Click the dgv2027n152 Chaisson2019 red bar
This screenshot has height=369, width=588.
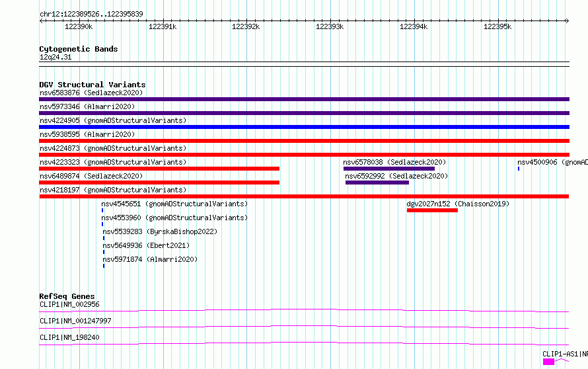pos(432,210)
